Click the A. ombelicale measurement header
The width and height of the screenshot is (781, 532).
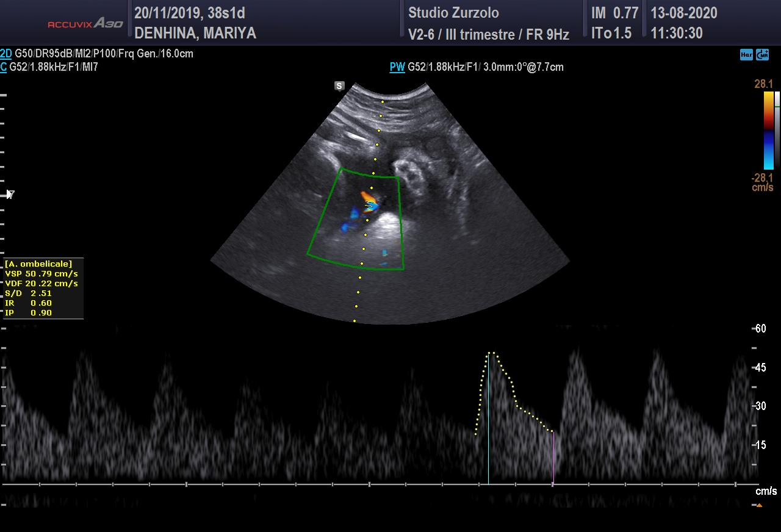[38, 264]
